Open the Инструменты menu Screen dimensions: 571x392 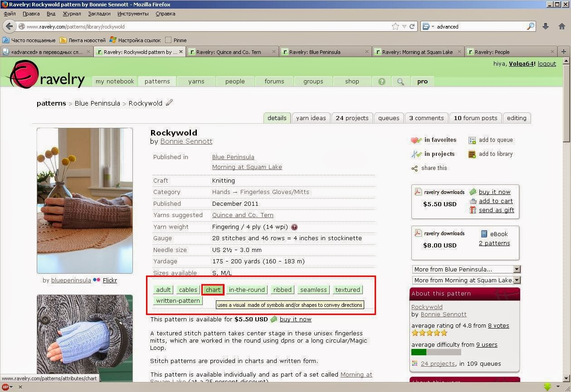coord(133,14)
